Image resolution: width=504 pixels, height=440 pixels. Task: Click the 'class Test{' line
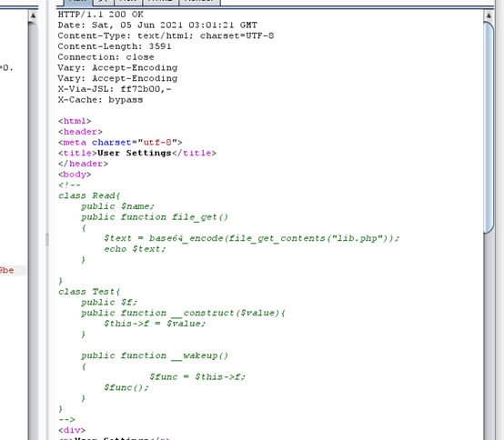(89, 292)
